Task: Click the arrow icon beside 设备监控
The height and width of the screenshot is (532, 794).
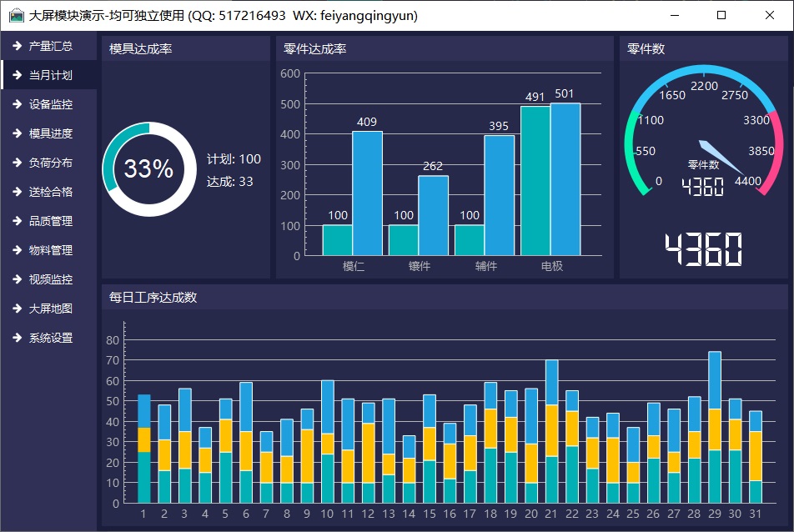Action: 17,104
